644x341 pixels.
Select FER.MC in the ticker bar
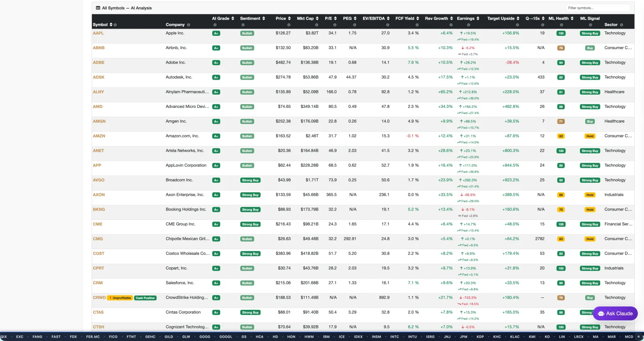click(93, 337)
